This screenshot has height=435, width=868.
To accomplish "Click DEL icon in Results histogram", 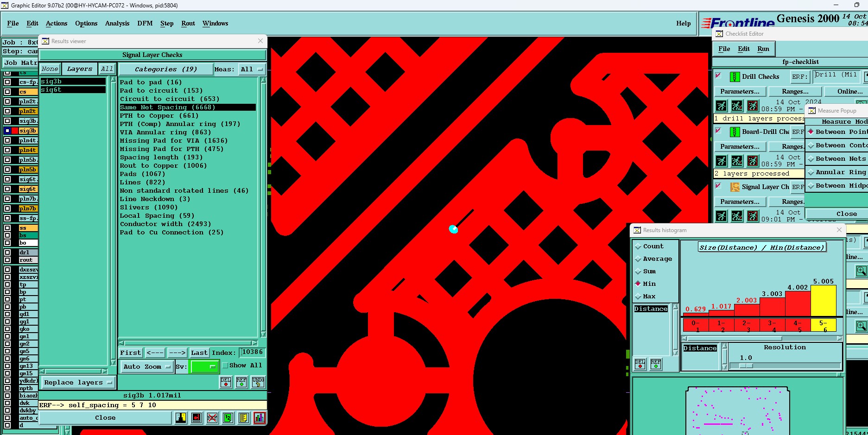I will coord(640,364).
